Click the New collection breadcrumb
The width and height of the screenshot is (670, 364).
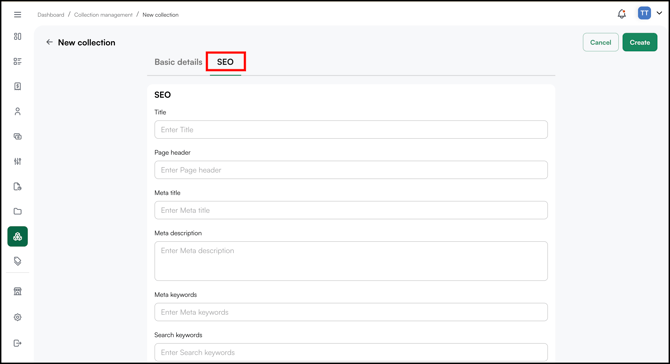[161, 15]
